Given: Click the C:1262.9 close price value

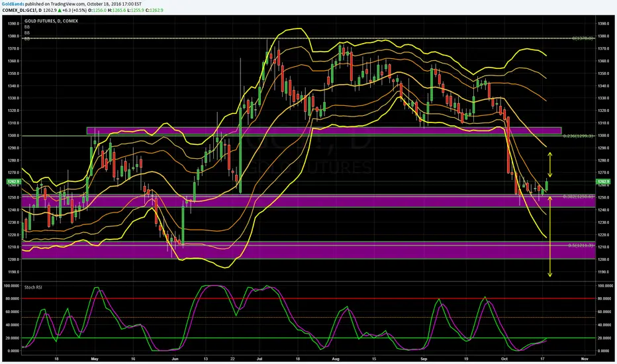Looking at the screenshot, I should 154,10.
